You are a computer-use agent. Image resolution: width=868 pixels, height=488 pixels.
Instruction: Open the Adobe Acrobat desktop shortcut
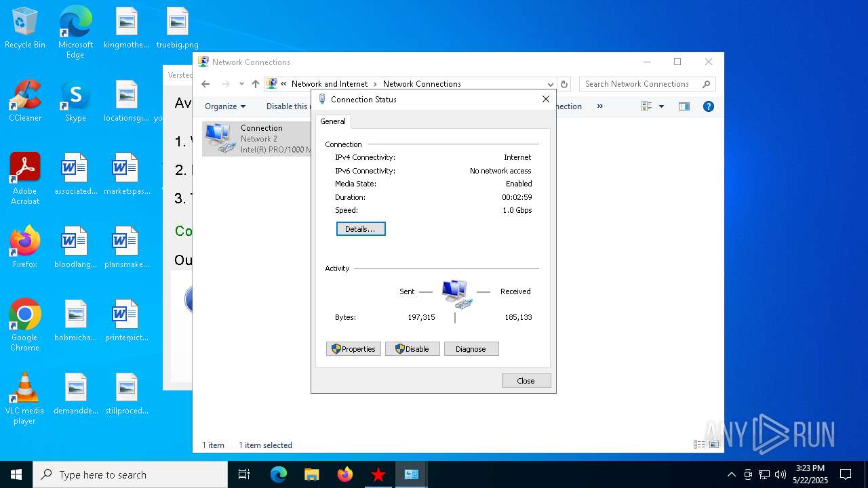(25, 179)
